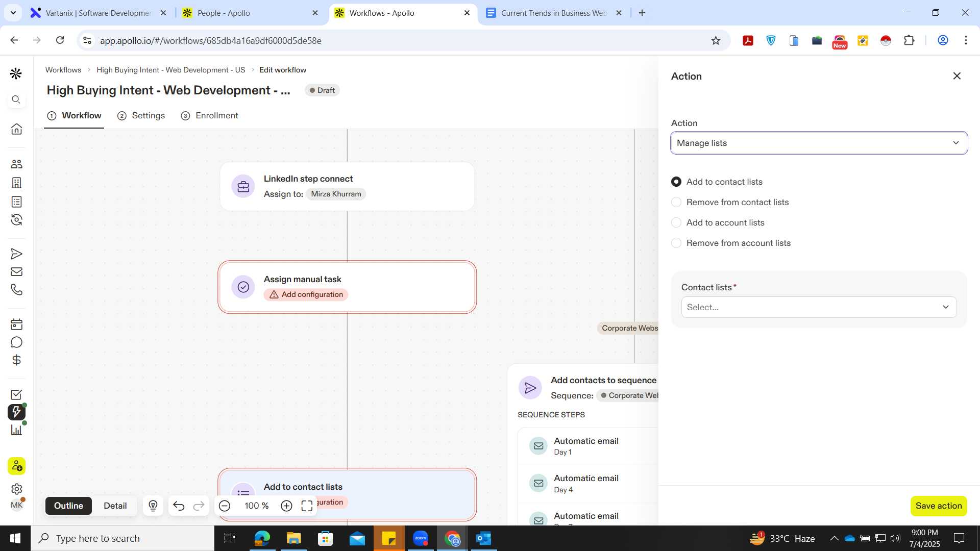Open Tasks checkbox icon in sidebar

point(16,394)
